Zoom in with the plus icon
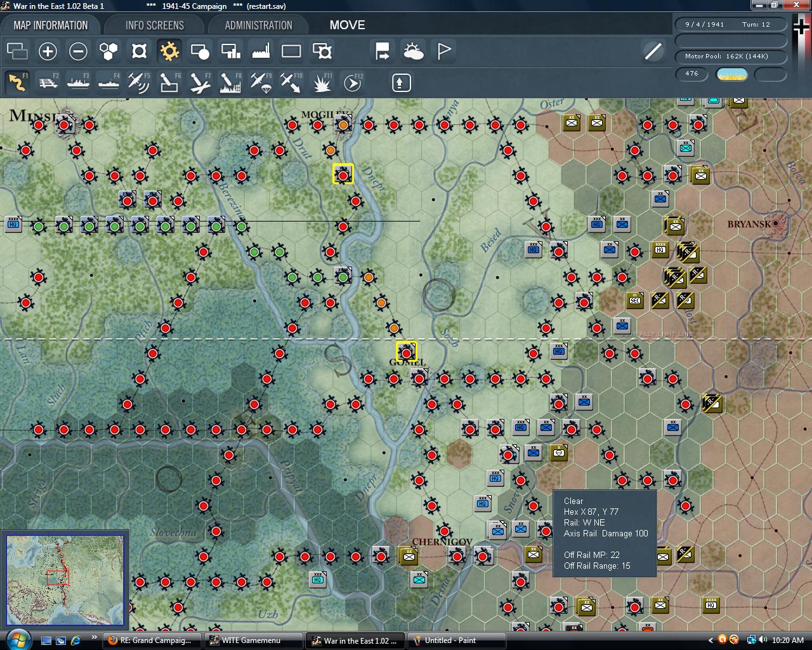The height and width of the screenshot is (650, 812). (x=48, y=51)
